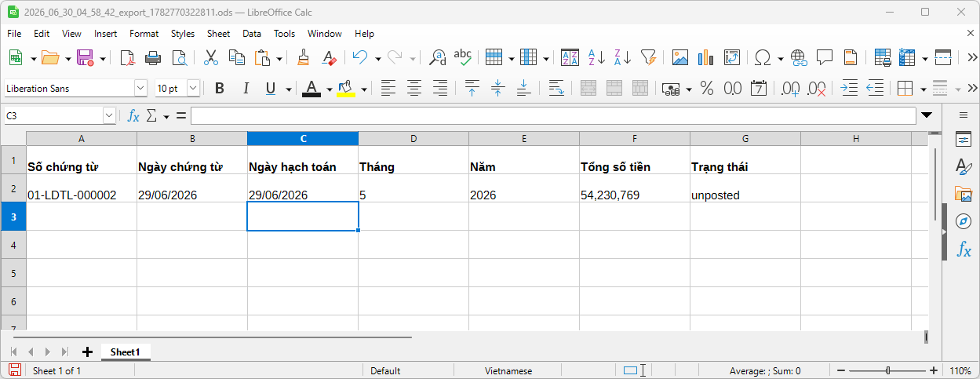Viewport: 980px width, 379px height.
Task: Click the zoom in plus button
Action: 934,370
